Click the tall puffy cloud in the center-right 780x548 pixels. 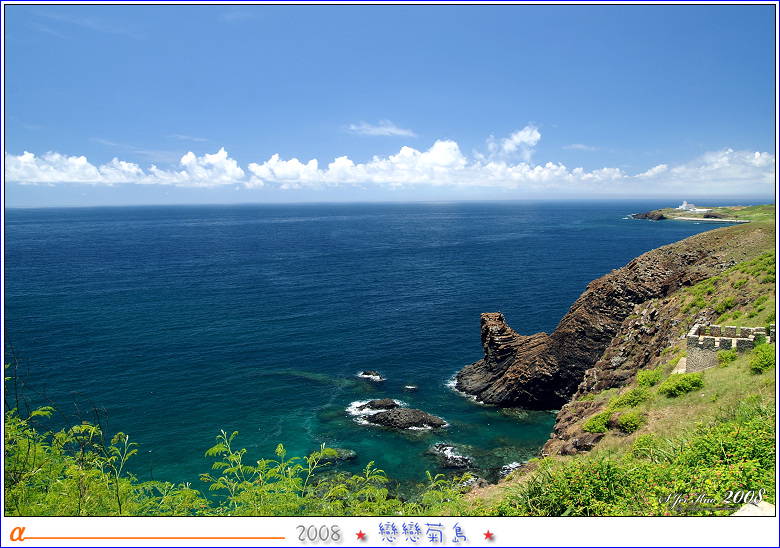coord(516,143)
